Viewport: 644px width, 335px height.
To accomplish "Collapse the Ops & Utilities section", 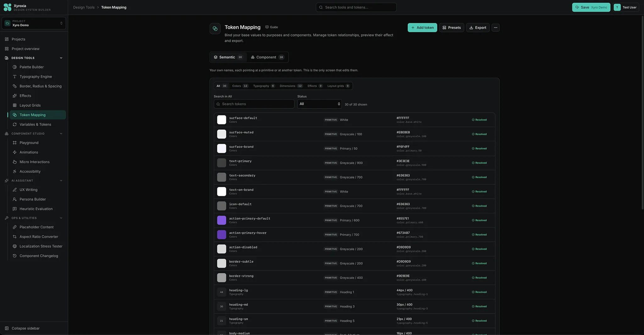I will point(61,218).
